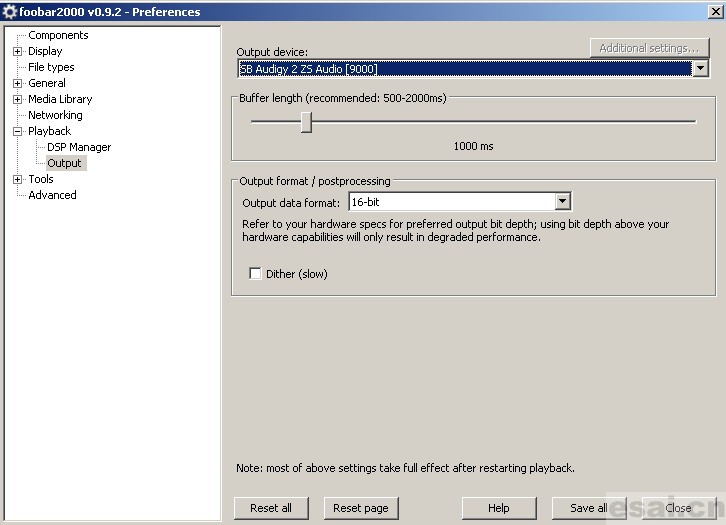Click the Close button at bottom
The image size is (726, 525).
[x=678, y=508]
